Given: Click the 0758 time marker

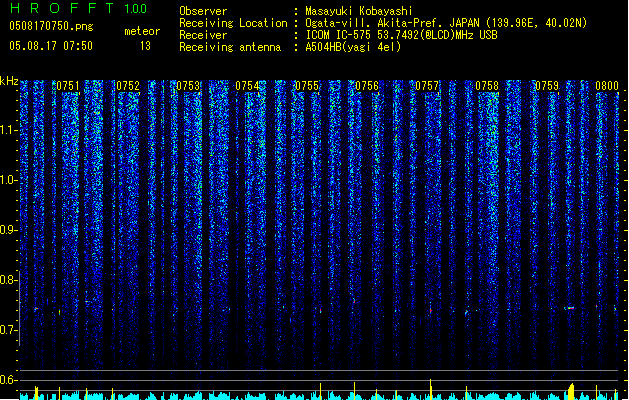Looking at the screenshot, I should [x=487, y=86].
